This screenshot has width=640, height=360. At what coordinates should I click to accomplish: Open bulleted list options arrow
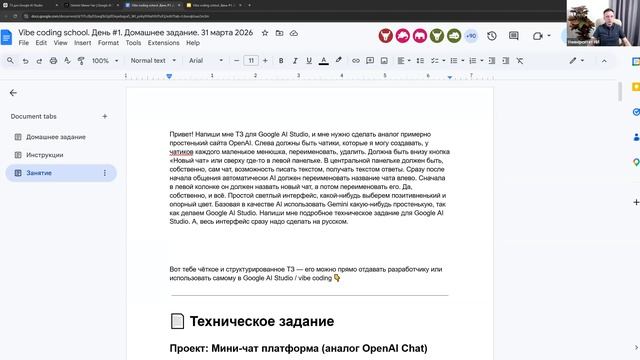tap(462, 60)
